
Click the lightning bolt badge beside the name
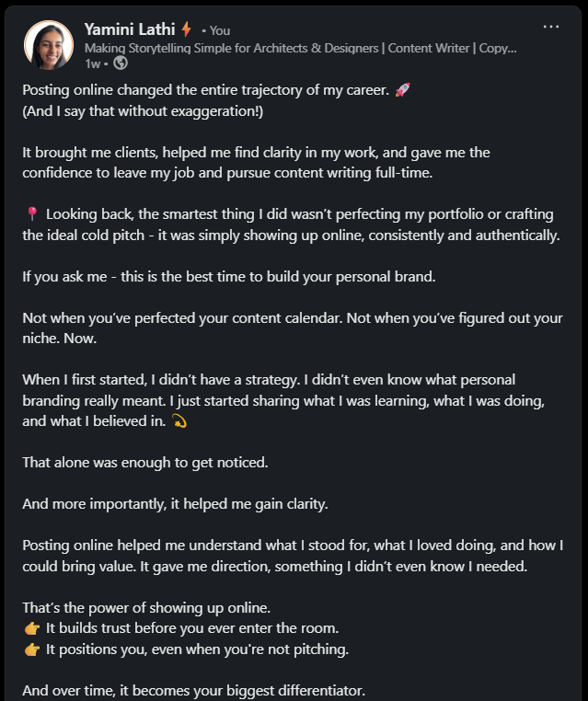(x=187, y=29)
